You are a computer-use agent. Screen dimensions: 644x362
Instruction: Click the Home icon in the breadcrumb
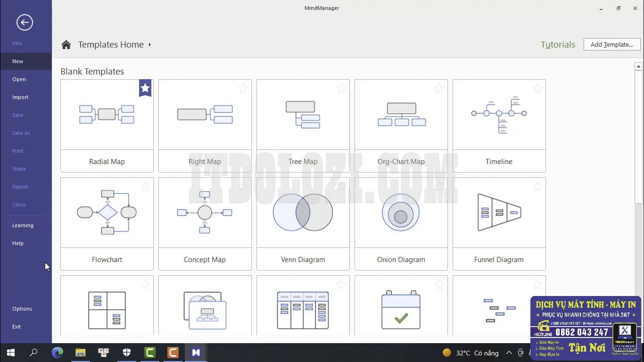tap(66, 44)
